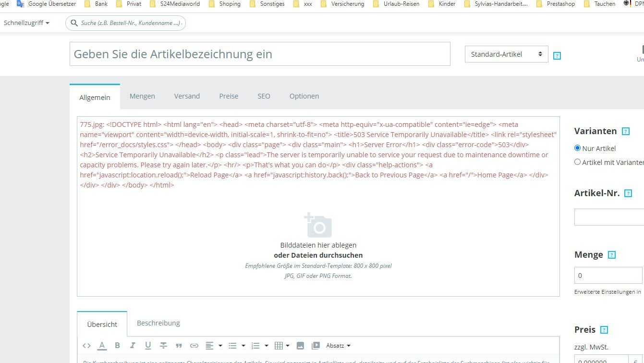Expand the bullet list style arrow

point(243,346)
